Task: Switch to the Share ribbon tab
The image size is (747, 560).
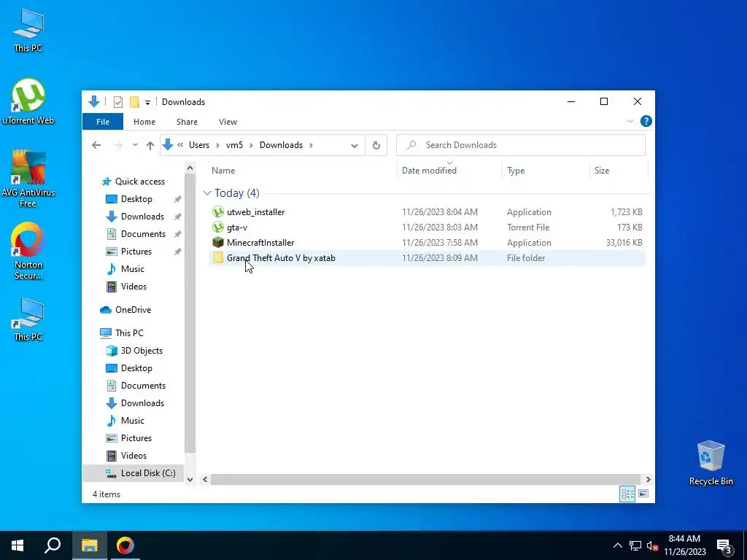Action: tap(187, 122)
